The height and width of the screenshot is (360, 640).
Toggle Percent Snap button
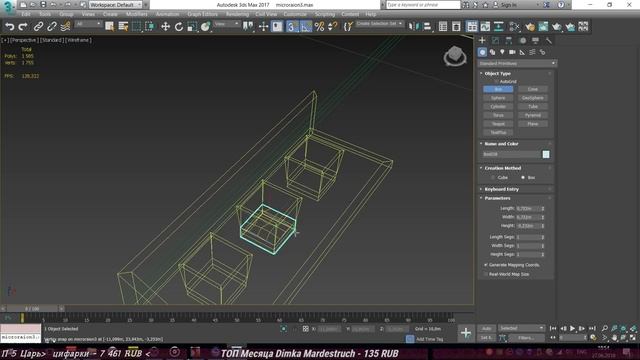click(x=319, y=27)
